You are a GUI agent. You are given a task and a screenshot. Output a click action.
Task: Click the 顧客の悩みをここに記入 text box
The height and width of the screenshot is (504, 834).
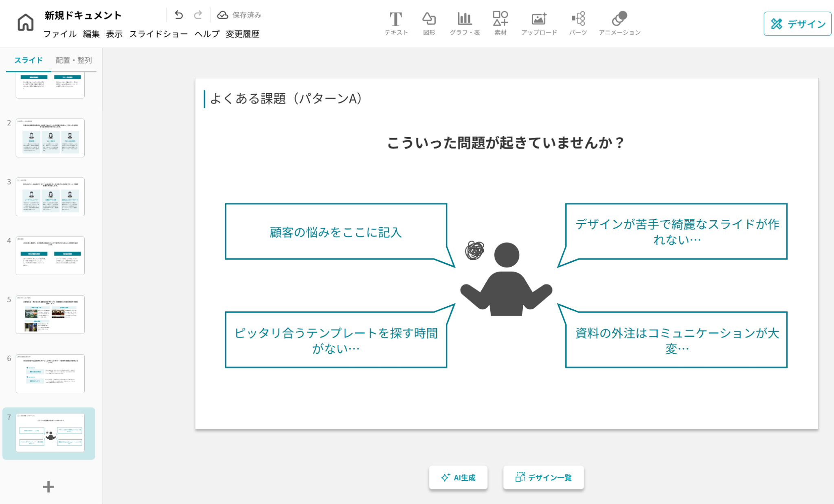[x=336, y=232]
